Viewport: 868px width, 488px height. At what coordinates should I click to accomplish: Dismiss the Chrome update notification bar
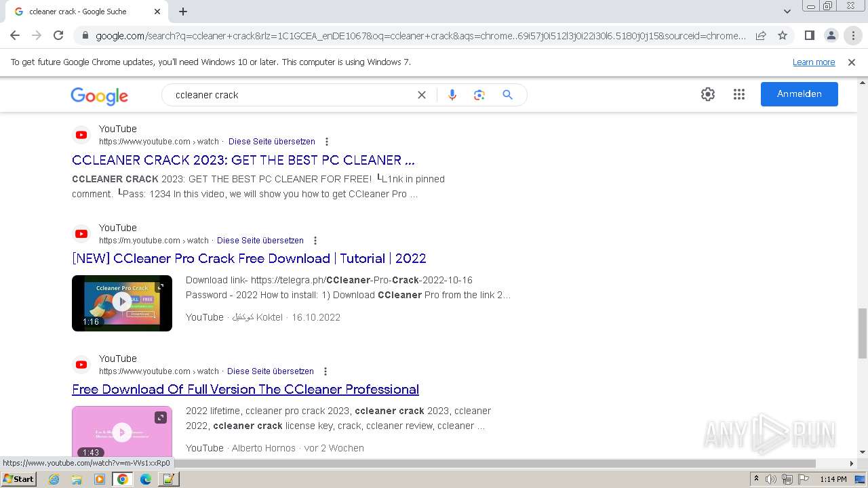(852, 62)
